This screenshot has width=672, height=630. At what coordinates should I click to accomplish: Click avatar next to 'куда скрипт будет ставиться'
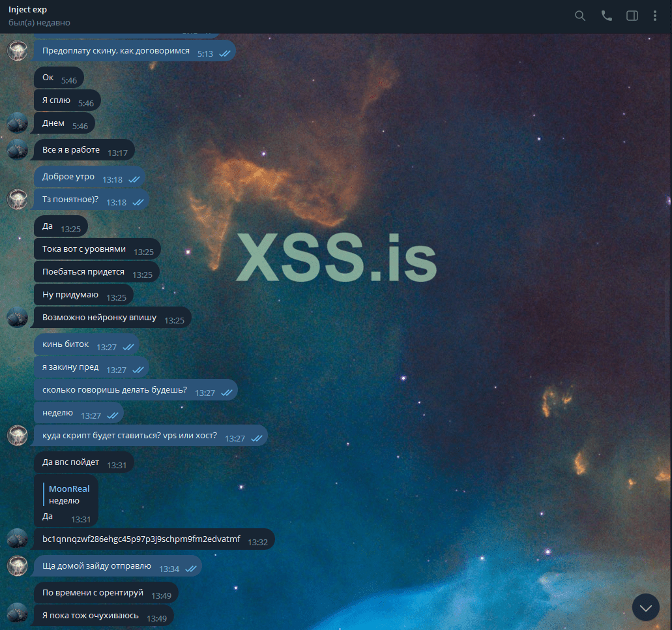pyautogui.click(x=18, y=436)
